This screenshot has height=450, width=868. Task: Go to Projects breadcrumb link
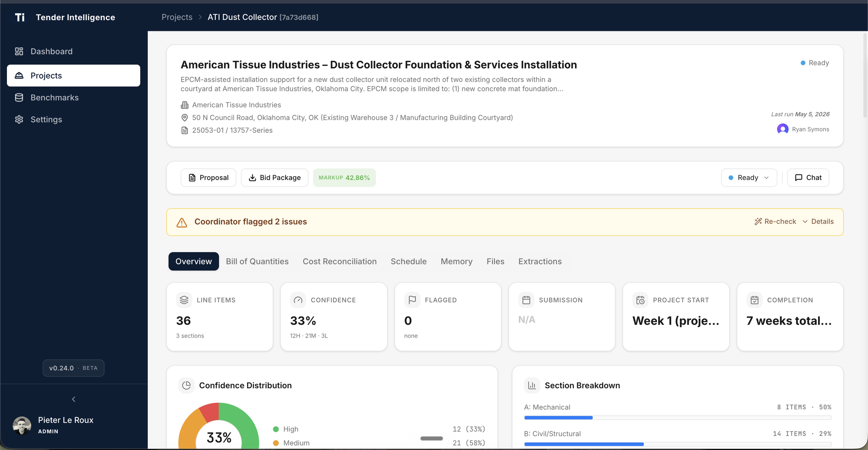coord(177,17)
